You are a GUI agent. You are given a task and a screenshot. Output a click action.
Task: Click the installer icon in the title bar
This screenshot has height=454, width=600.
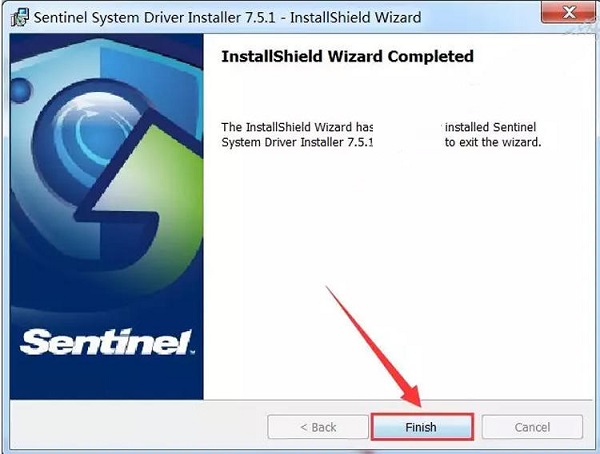[x=19, y=18]
